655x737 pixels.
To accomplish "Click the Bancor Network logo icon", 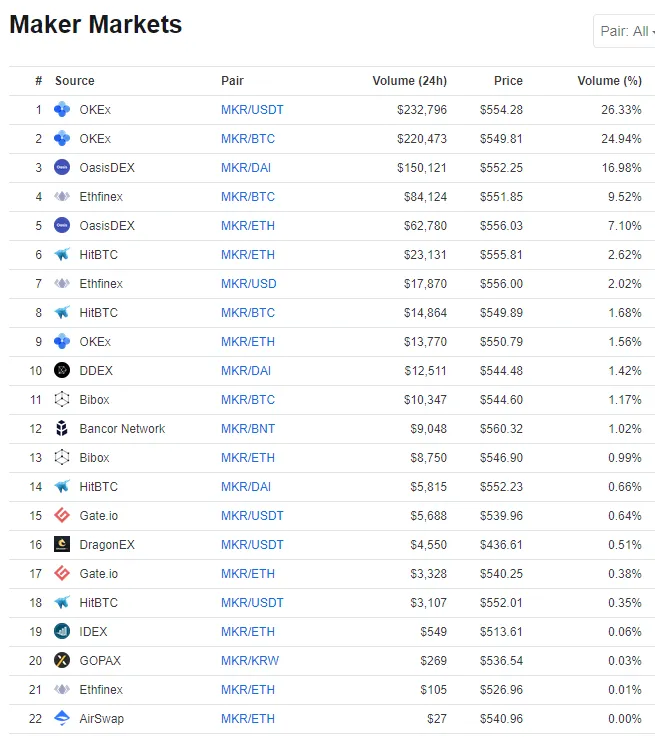I will tap(62, 429).
